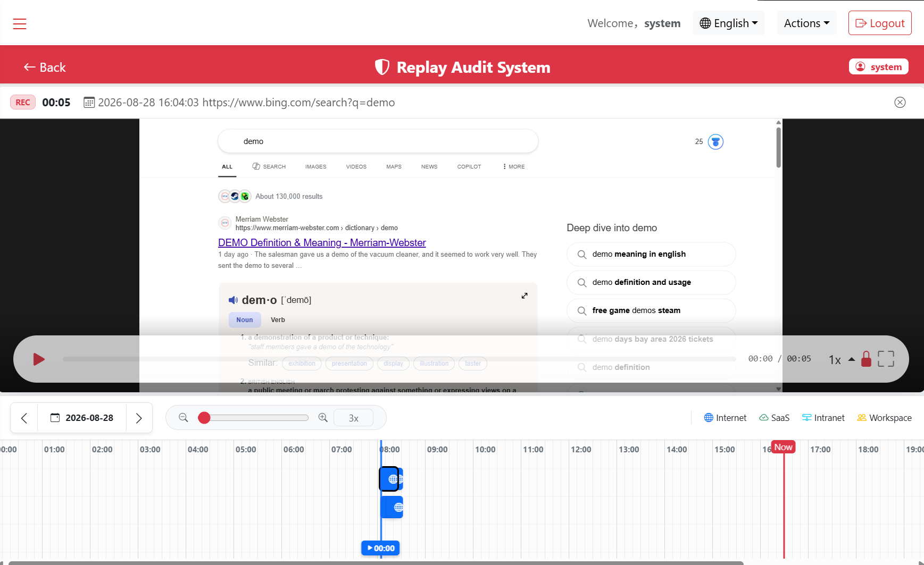Toggle the SaaS category filter

tap(774, 418)
